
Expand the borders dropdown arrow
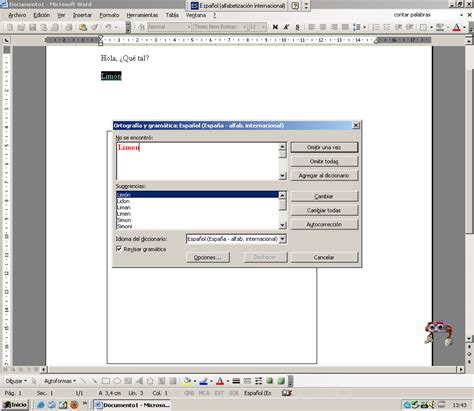431,27
